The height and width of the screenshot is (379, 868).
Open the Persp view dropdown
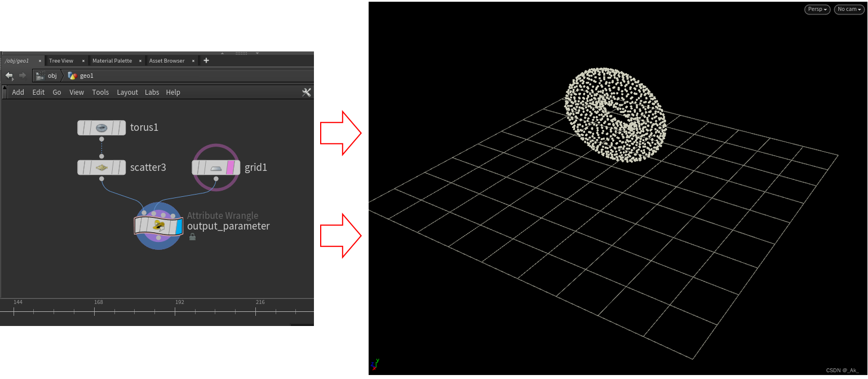(x=817, y=9)
